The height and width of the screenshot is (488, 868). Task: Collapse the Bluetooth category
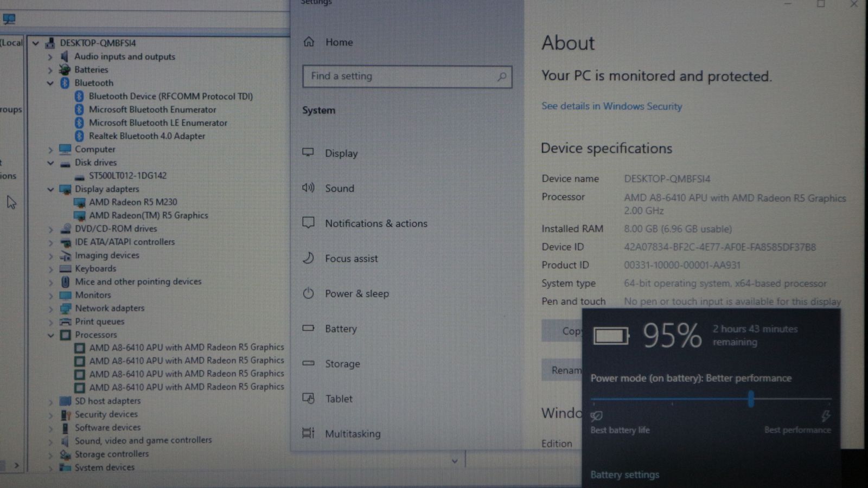[x=50, y=83]
